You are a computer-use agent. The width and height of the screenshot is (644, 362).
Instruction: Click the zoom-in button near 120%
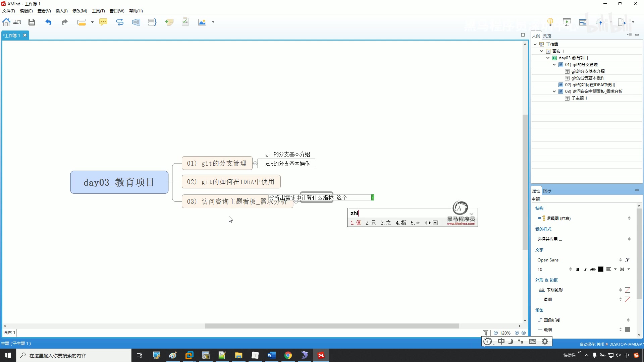pyautogui.click(x=517, y=333)
